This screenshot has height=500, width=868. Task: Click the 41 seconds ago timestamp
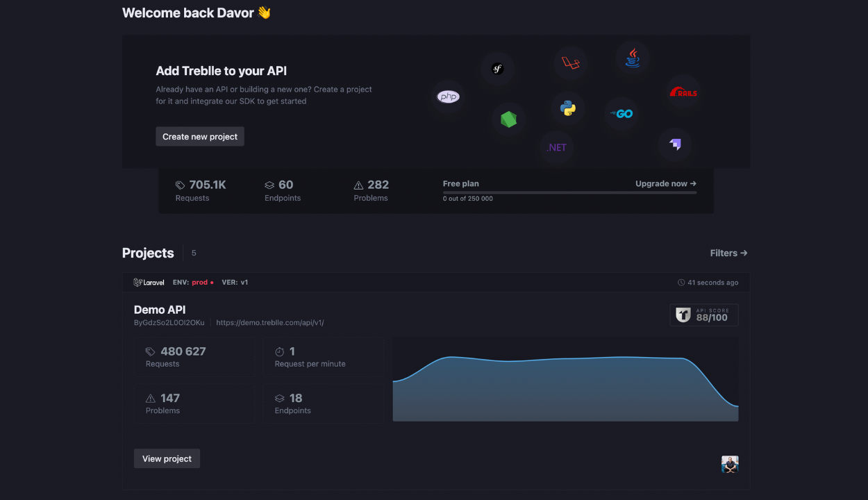click(713, 283)
